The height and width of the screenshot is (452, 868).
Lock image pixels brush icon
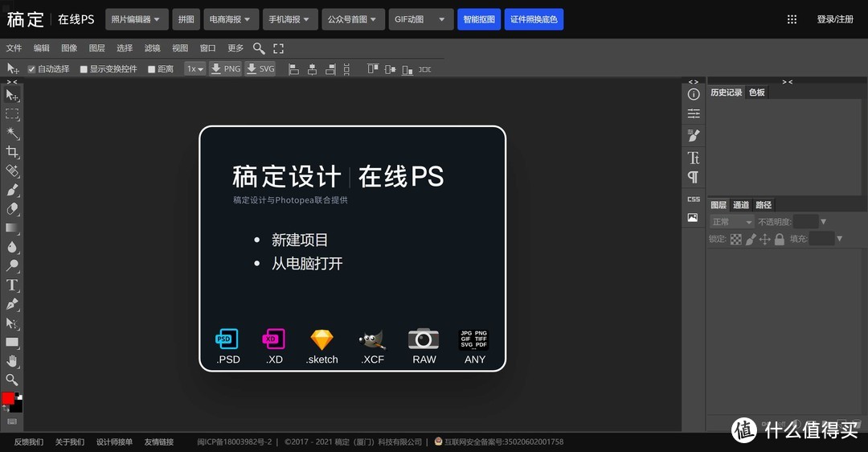point(750,240)
